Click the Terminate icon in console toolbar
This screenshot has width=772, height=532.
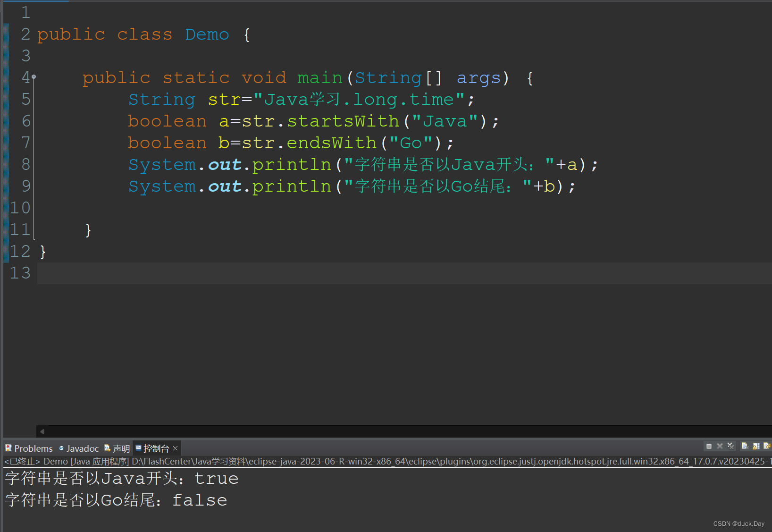click(709, 446)
